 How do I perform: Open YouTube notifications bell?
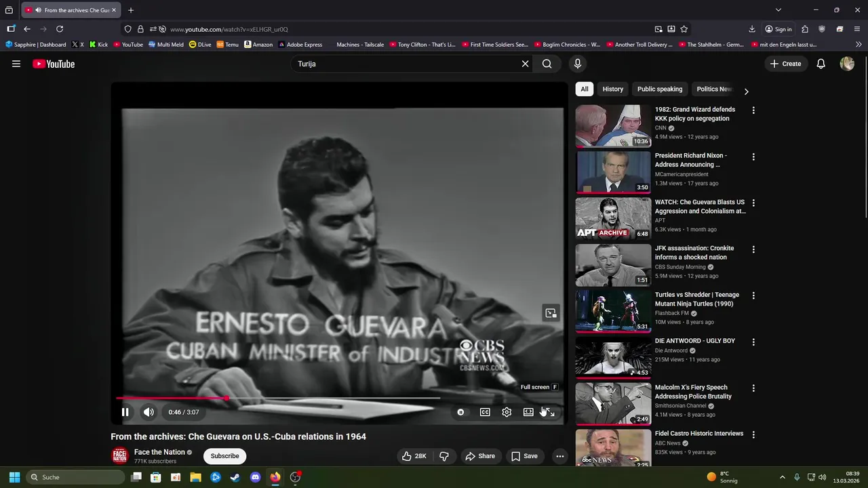(x=821, y=64)
